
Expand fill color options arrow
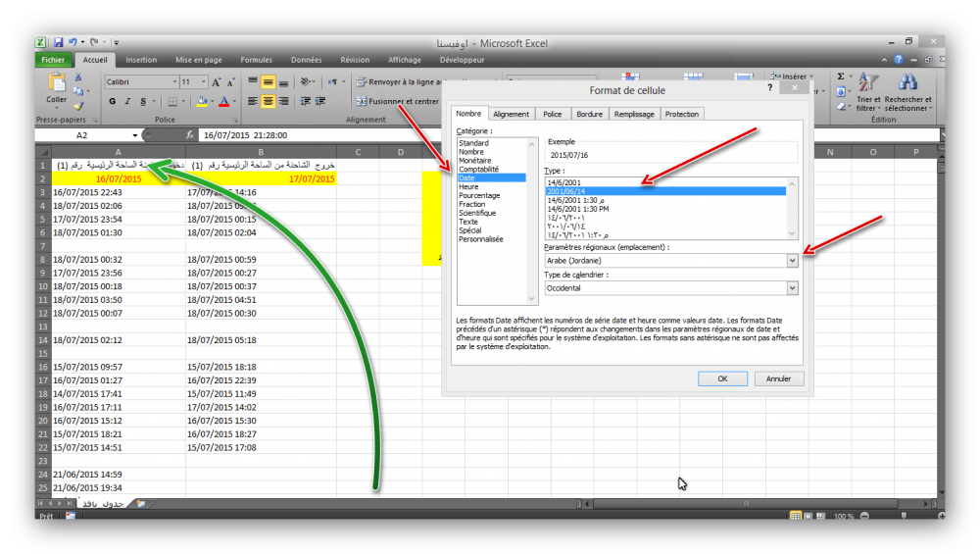tap(212, 101)
